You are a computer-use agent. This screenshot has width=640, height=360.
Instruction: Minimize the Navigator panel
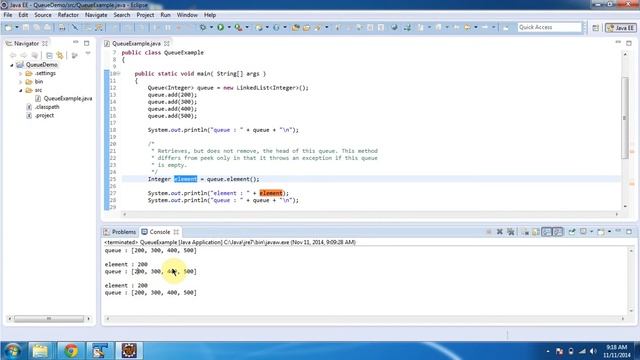(76, 42)
